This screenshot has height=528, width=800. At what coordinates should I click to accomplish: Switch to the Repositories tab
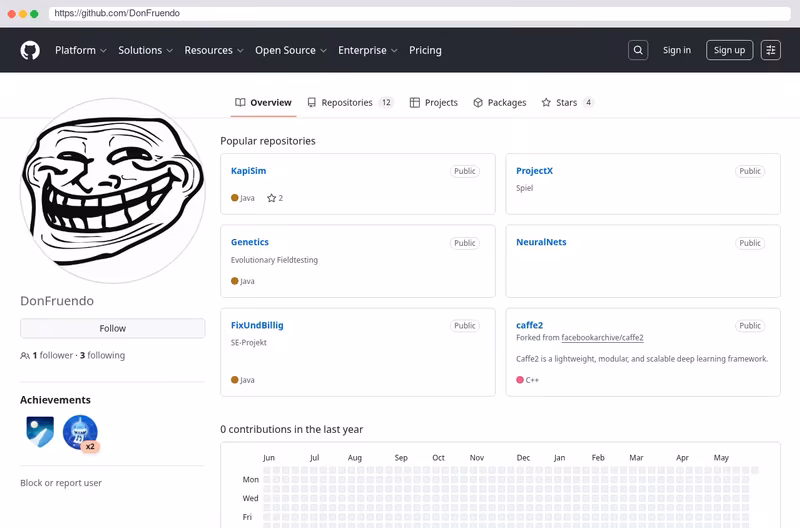click(x=351, y=103)
